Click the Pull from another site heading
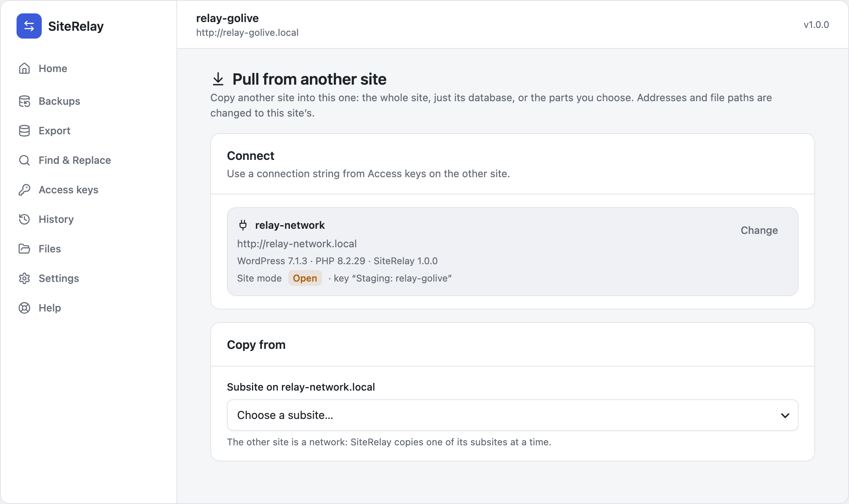The width and height of the screenshot is (849, 504). point(310,79)
